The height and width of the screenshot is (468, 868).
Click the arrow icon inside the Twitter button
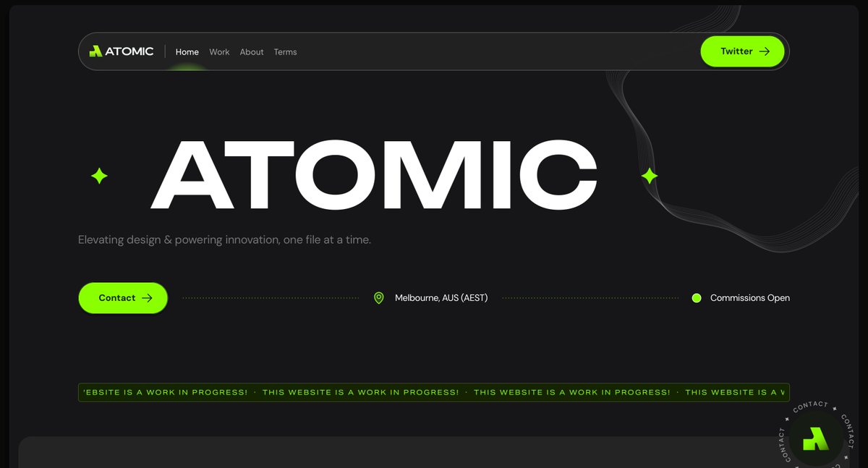764,51
